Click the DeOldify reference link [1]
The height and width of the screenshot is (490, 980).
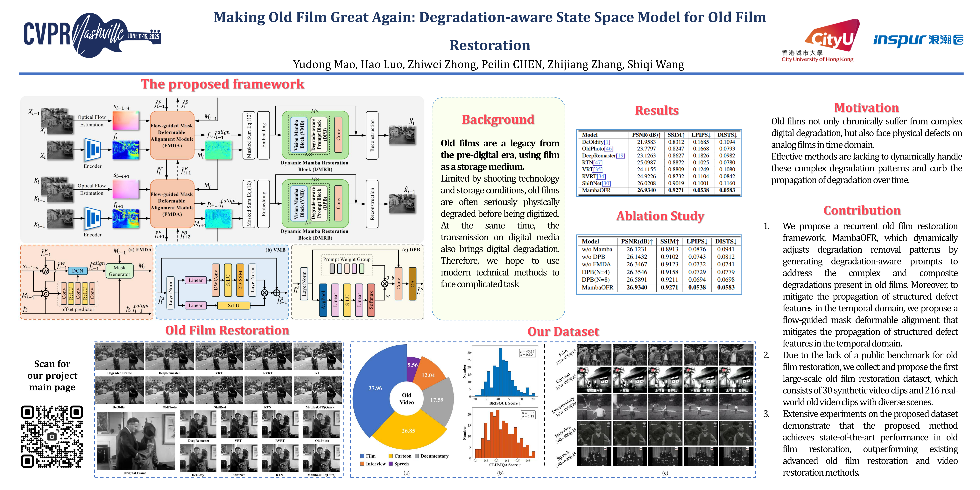607,142
